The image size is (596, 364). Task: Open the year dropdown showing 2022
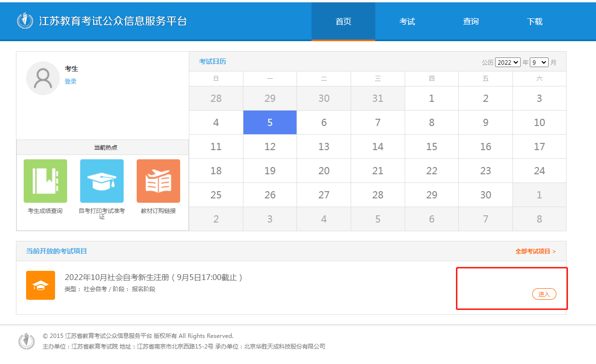tap(508, 62)
